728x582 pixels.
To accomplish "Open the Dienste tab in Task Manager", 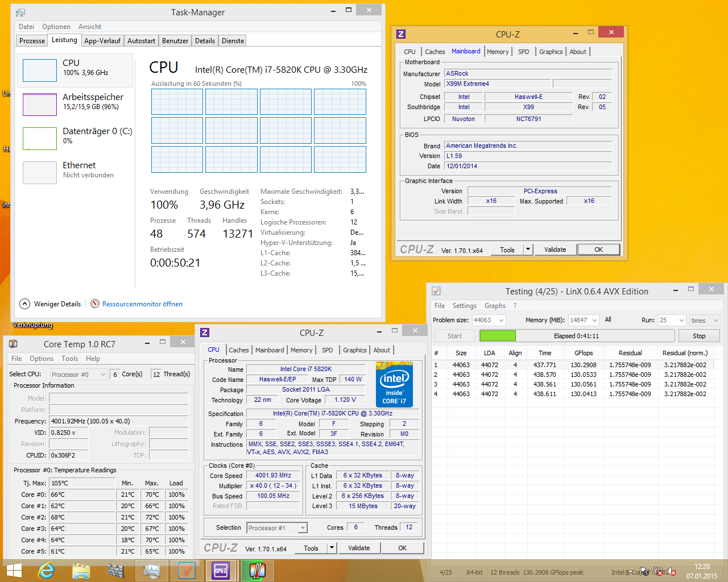I will pyautogui.click(x=233, y=41).
